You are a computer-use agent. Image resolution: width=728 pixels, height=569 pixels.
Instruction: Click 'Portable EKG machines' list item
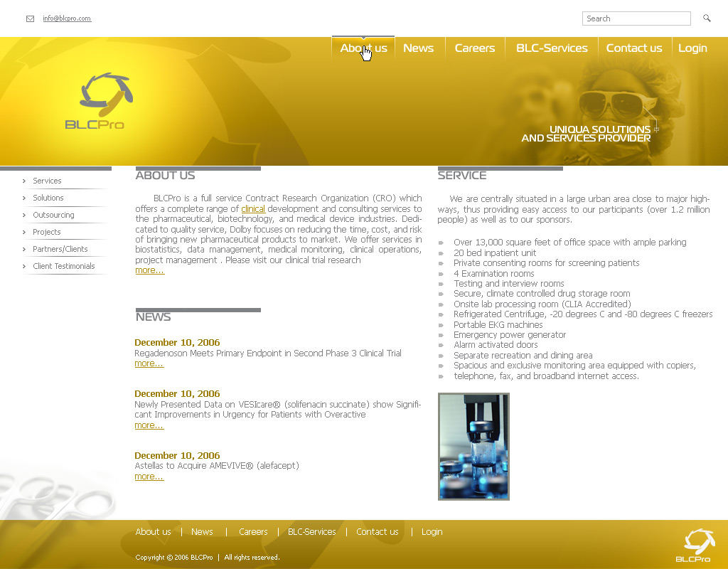498,324
